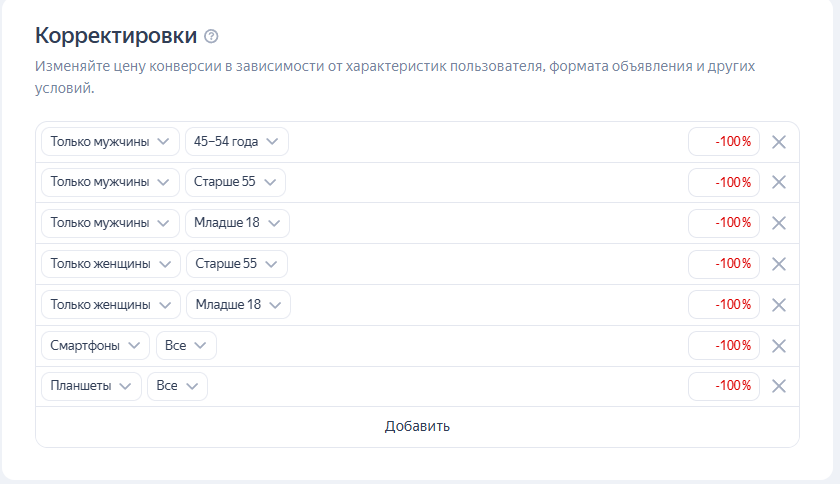
Task: Open gender dropdown in the 45–54 года row
Action: coord(110,142)
